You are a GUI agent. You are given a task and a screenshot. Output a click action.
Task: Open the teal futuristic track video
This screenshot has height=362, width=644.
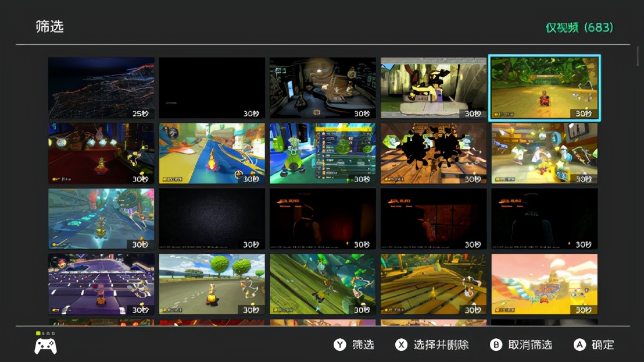pyautogui.click(x=102, y=219)
